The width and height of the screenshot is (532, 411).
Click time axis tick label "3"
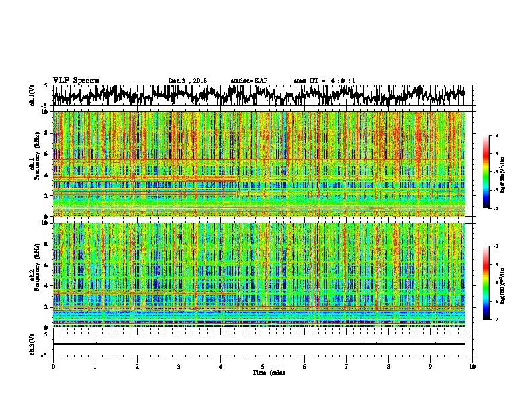coord(179,367)
